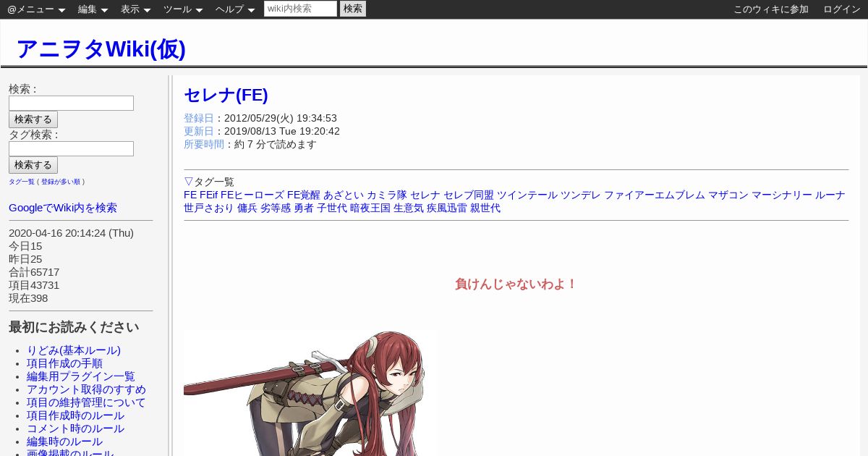Expand the 表示 menu
The width and height of the screenshot is (868, 456).
(x=135, y=9)
